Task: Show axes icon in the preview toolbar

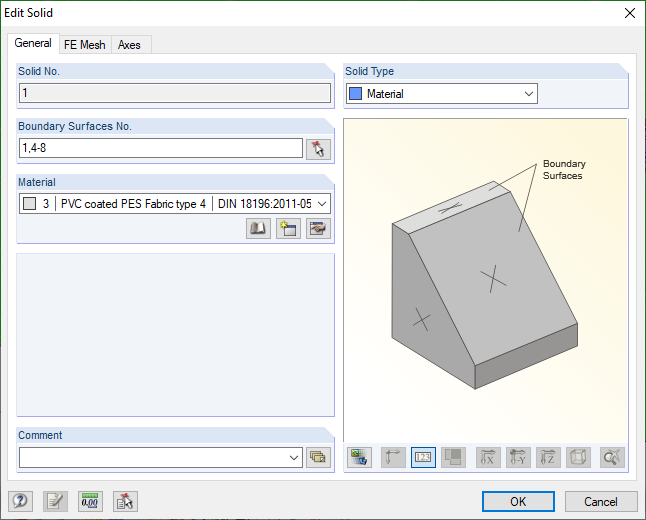Action: pos(393,457)
